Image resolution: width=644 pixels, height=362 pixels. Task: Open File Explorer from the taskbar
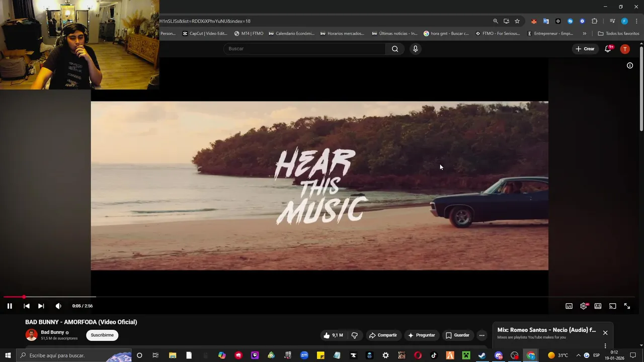tap(173, 355)
